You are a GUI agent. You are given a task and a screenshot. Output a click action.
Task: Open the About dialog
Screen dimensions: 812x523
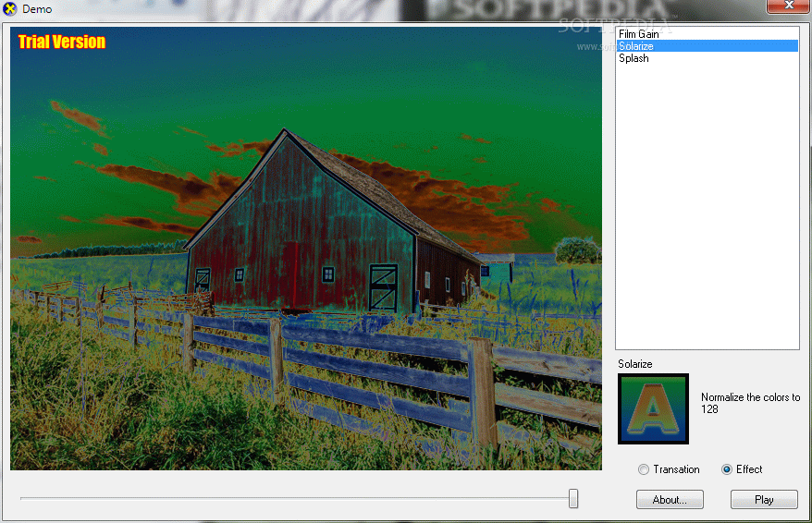670,500
